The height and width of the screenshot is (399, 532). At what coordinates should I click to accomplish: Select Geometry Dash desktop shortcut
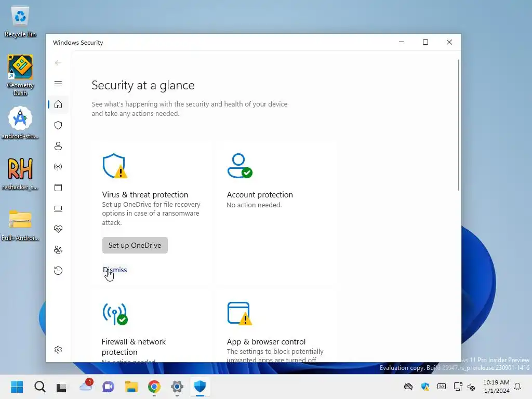click(20, 75)
